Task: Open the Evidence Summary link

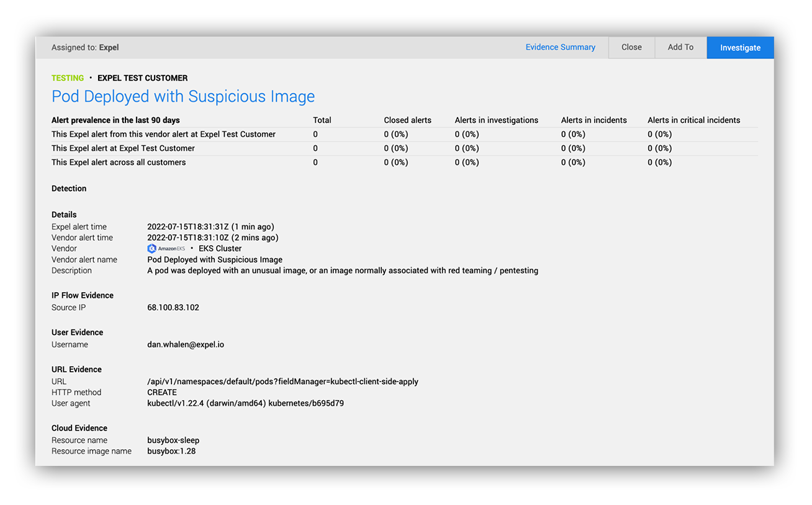Action: [x=560, y=47]
